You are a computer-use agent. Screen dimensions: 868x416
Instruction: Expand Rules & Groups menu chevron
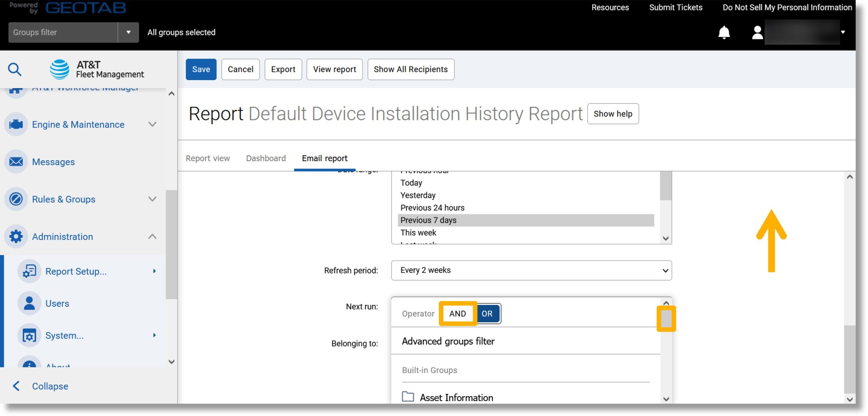pyautogui.click(x=153, y=199)
